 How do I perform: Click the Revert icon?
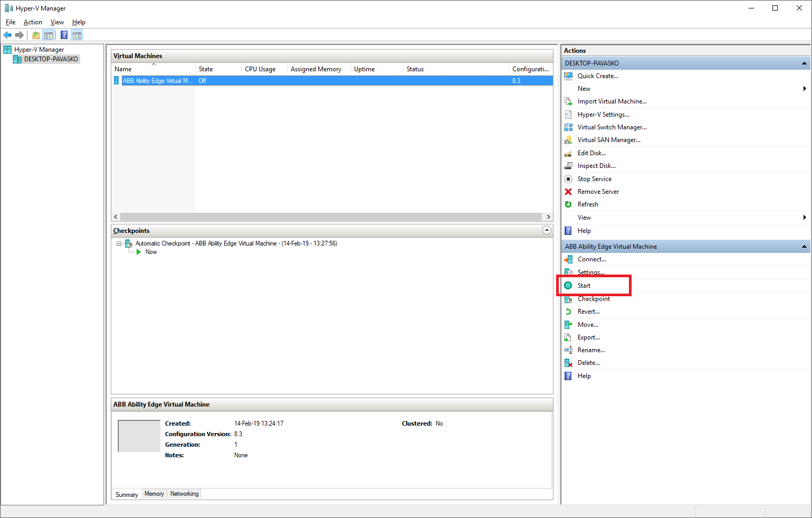coord(568,312)
